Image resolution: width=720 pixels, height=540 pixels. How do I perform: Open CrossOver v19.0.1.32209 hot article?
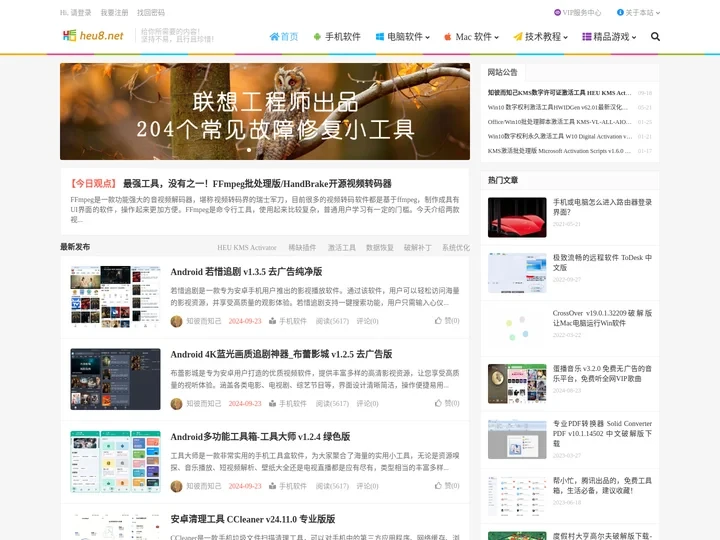(x=602, y=318)
